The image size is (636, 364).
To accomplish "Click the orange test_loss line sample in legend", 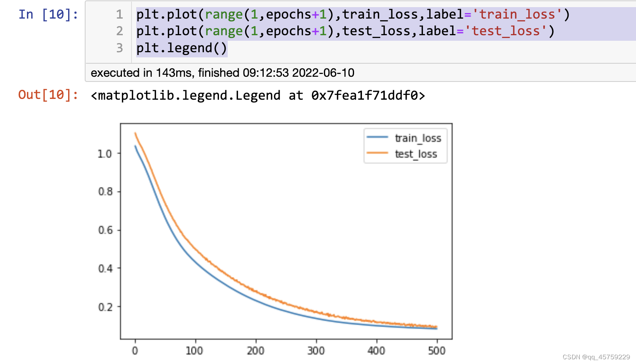I will click(377, 153).
